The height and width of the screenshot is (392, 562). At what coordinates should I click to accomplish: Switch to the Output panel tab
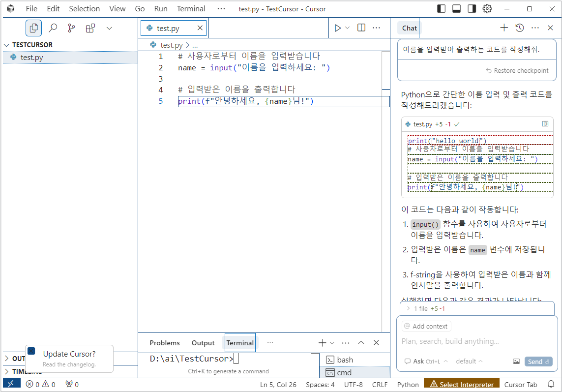click(203, 343)
